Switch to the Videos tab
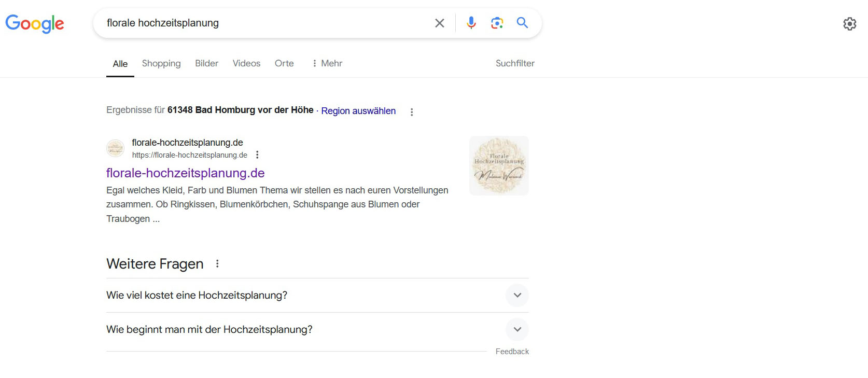The image size is (868, 378). (246, 63)
